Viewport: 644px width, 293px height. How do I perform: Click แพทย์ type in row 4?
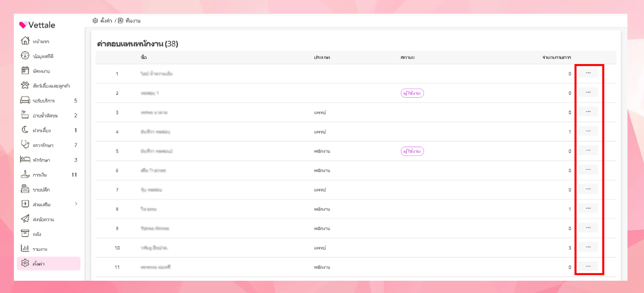click(320, 132)
